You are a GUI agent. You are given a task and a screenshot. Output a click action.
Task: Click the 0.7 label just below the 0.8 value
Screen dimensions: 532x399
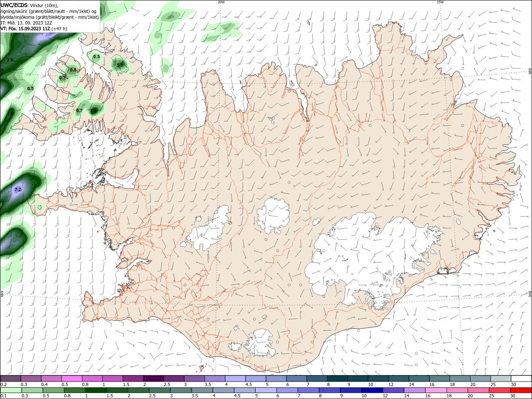62,78
